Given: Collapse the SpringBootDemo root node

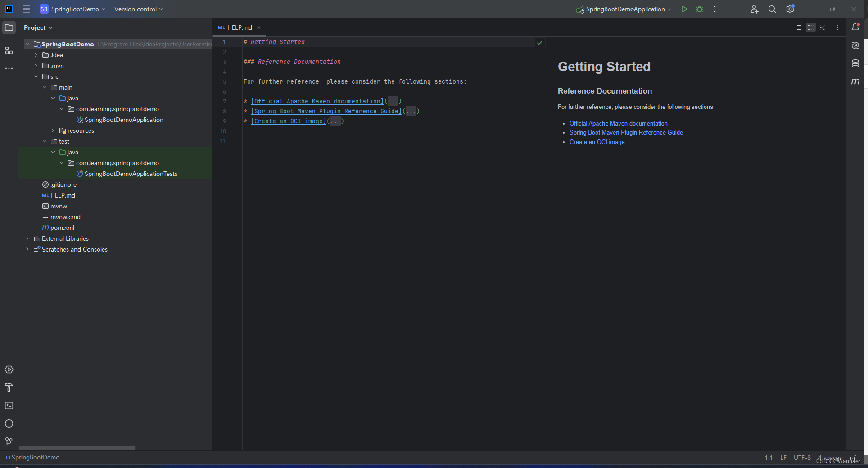Looking at the screenshot, I should point(27,44).
